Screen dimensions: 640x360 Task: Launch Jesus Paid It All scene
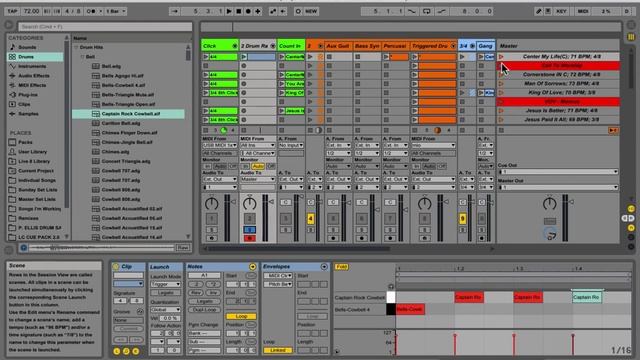point(501,120)
